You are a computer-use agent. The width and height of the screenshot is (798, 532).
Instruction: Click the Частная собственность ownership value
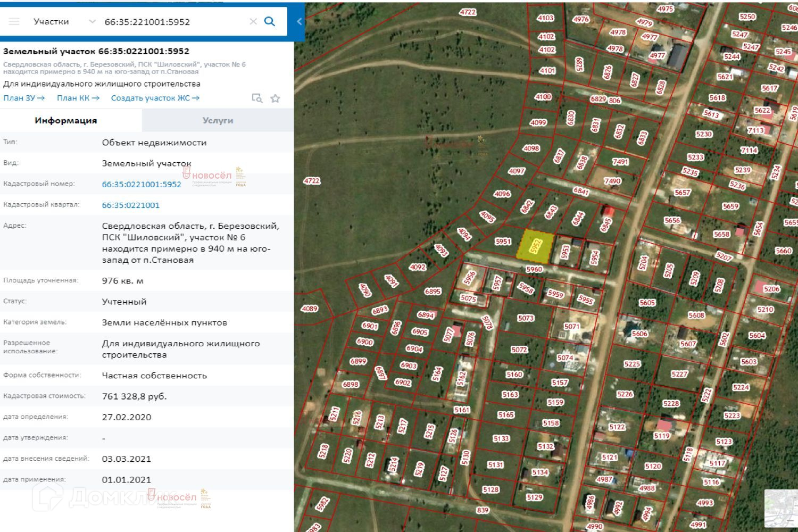(x=154, y=376)
